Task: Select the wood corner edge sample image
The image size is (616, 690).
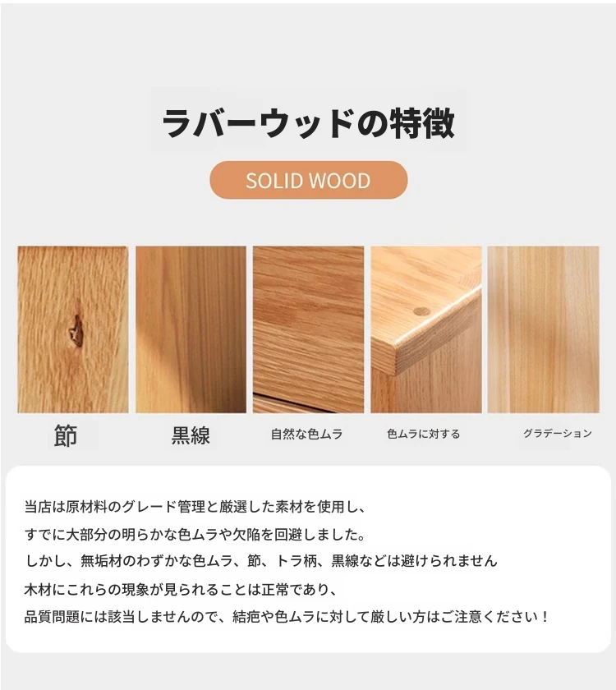Action: pos(426,329)
